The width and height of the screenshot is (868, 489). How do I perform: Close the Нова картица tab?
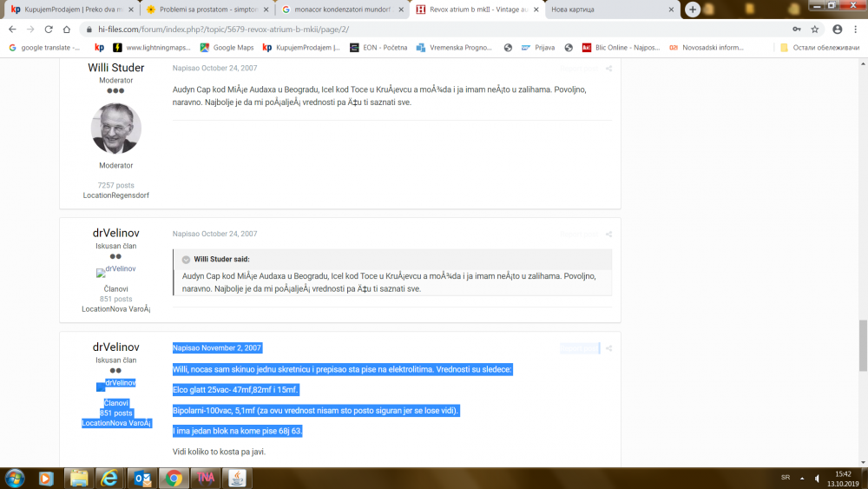point(671,10)
